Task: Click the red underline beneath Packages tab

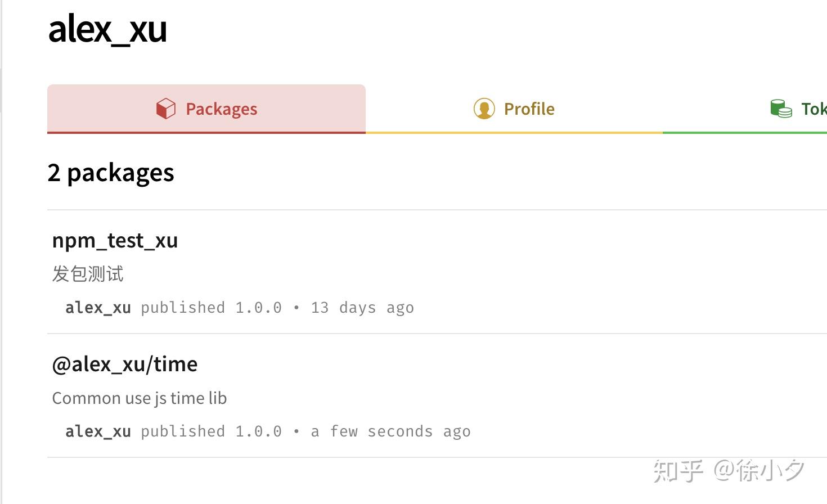Action: (x=206, y=133)
